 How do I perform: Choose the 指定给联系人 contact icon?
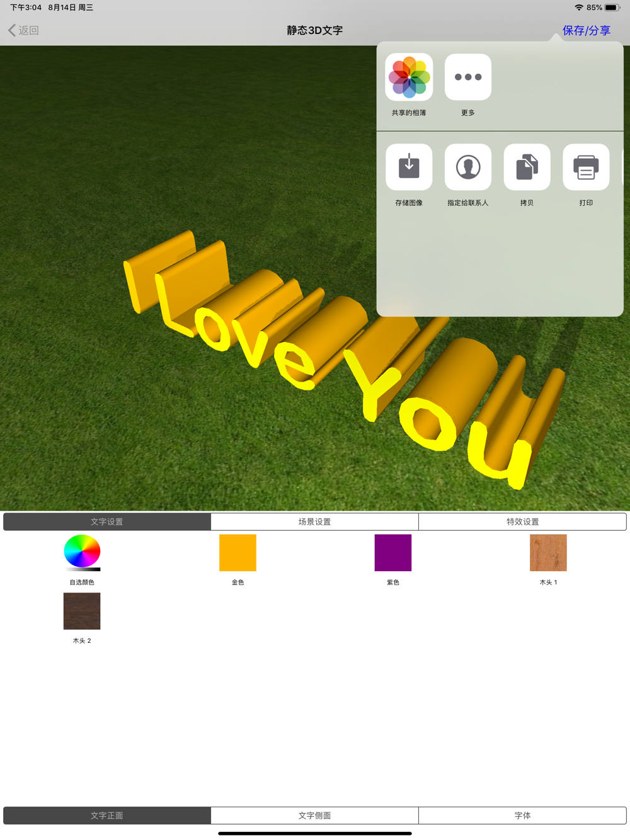468,167
